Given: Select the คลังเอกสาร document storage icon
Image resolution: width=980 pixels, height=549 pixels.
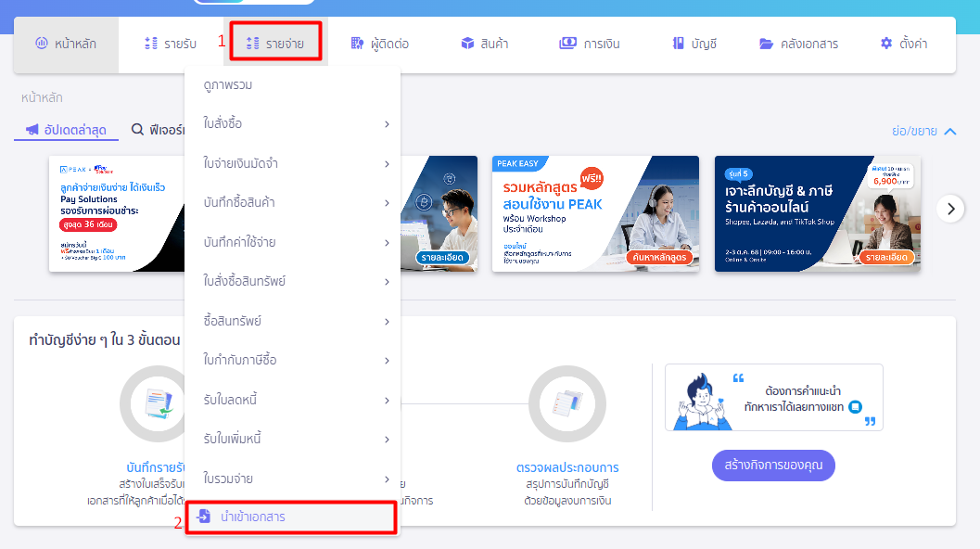Looking at the screenshot, I should 766,43.
